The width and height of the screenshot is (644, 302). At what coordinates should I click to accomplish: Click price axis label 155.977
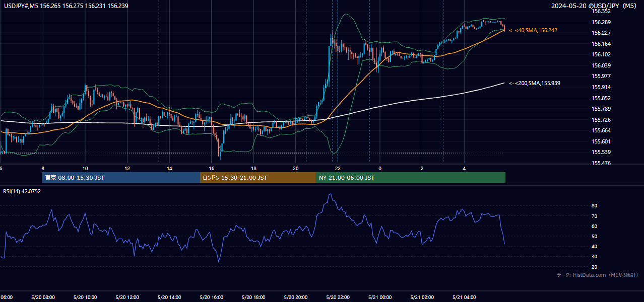coord(601,77)
